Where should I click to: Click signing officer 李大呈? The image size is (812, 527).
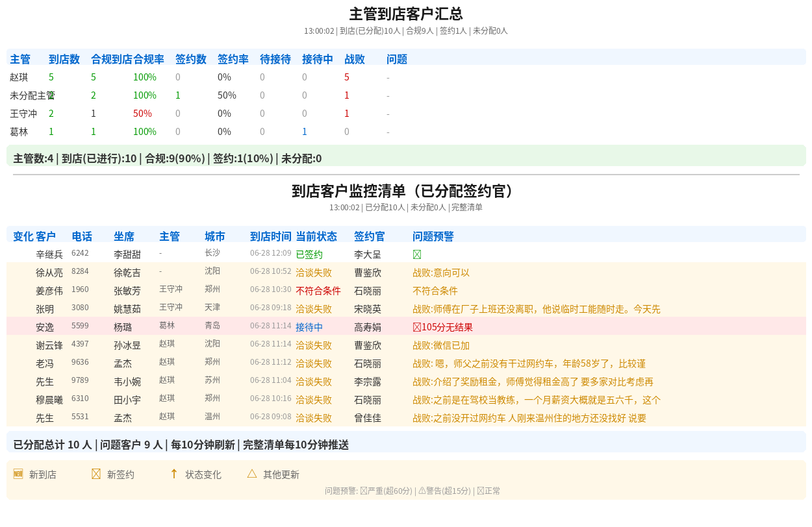tap(368, 254)
